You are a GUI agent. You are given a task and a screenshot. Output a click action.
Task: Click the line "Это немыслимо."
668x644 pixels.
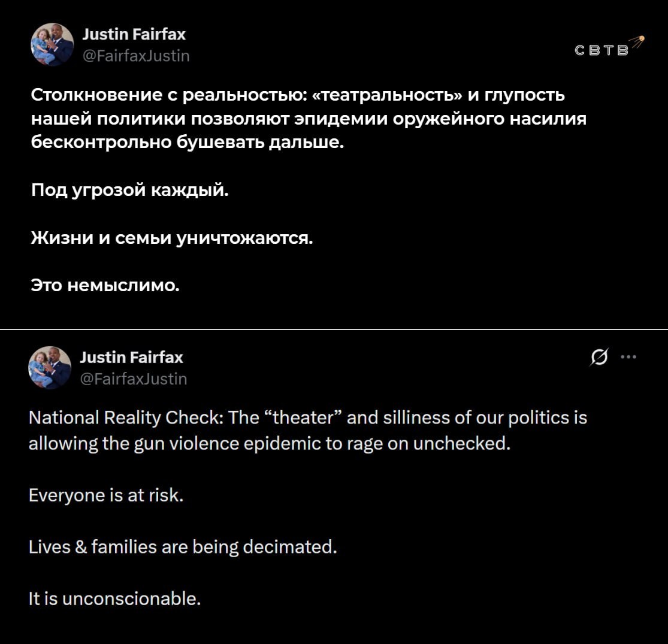[105, 286]
